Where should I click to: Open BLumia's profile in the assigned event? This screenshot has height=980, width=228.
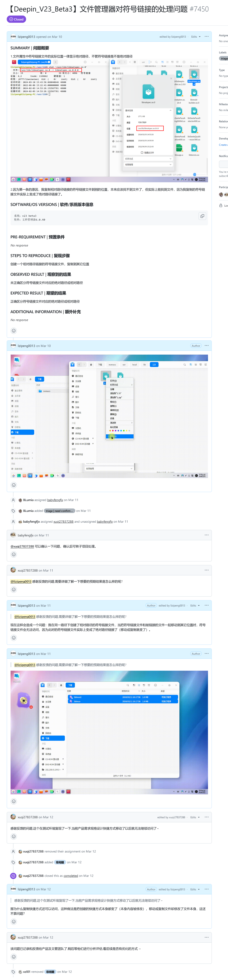28,500
